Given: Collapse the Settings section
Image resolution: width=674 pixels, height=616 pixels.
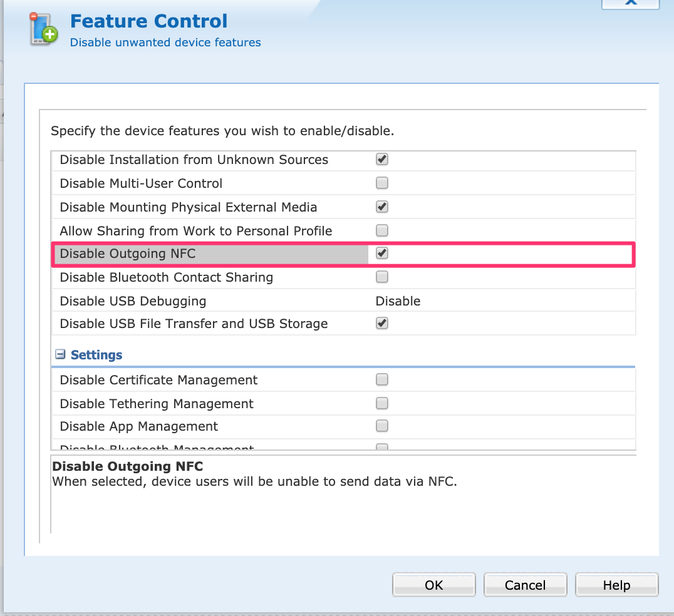Looking at the screenshot, I should tap(60, 355).
